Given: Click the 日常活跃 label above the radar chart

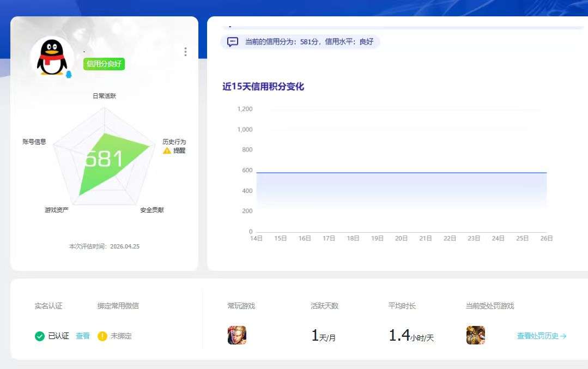Looking at the screenshot, I should [104, 95].
